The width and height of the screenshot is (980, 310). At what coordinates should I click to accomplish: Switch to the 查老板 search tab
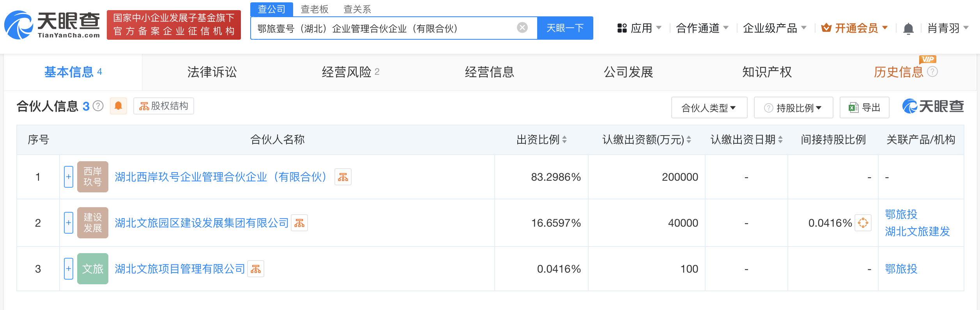315,9
